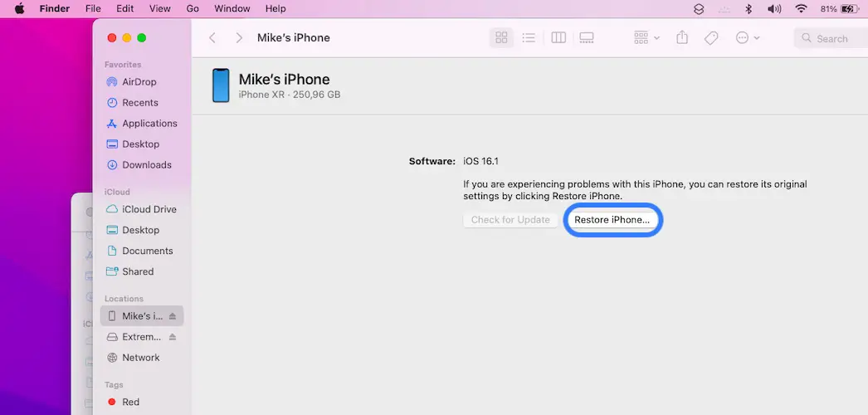Viewport: 868px width, 415px height.
Task: Select iCloud Drive in sidebar
Action: click(x=149, y=209)
